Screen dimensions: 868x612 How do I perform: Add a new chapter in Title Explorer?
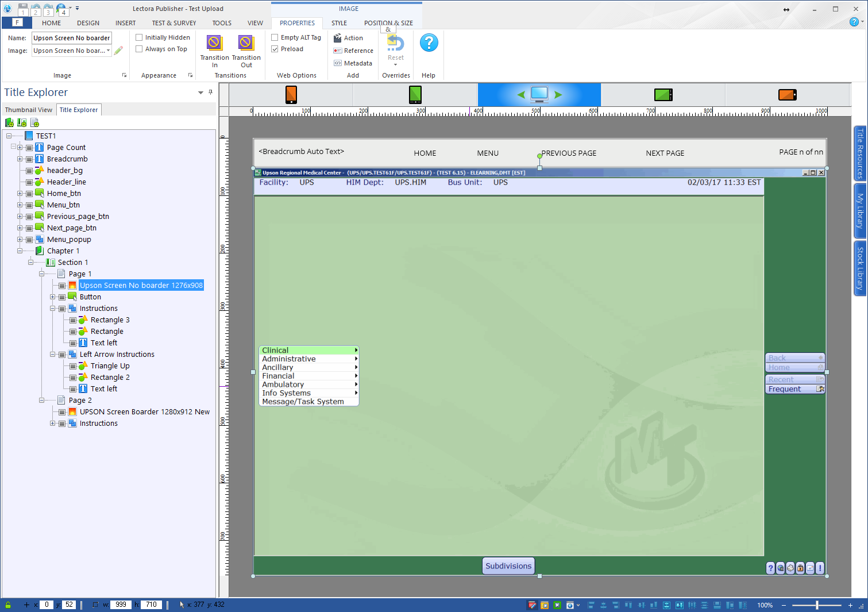click(x=9, y=122)
